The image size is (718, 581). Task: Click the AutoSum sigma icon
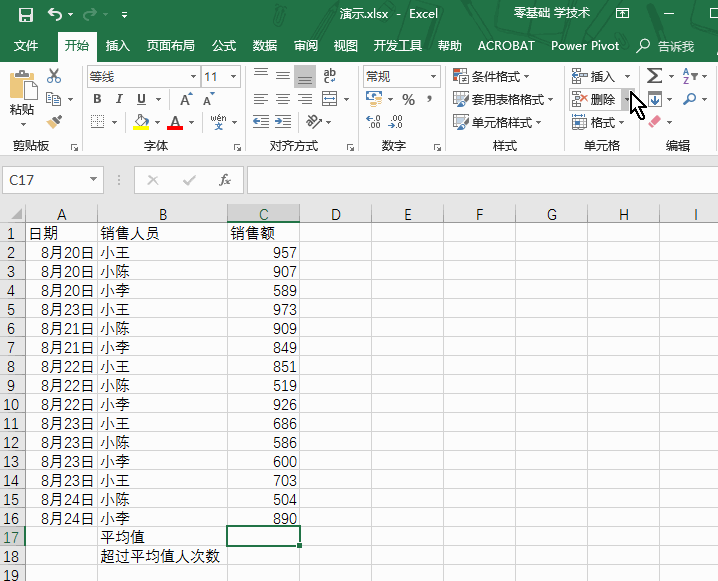coord(654,76)
